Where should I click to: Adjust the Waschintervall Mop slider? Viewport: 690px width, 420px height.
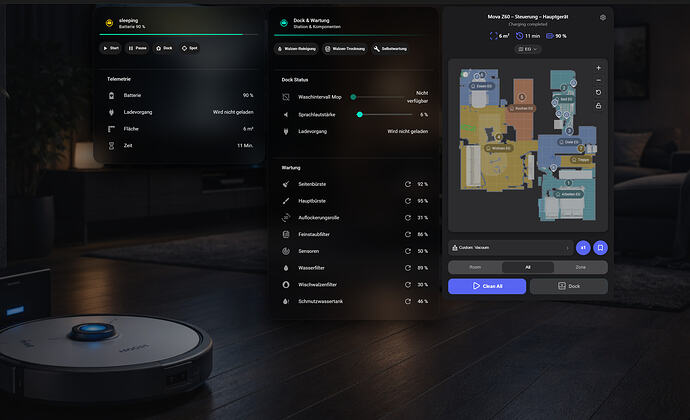378,97
